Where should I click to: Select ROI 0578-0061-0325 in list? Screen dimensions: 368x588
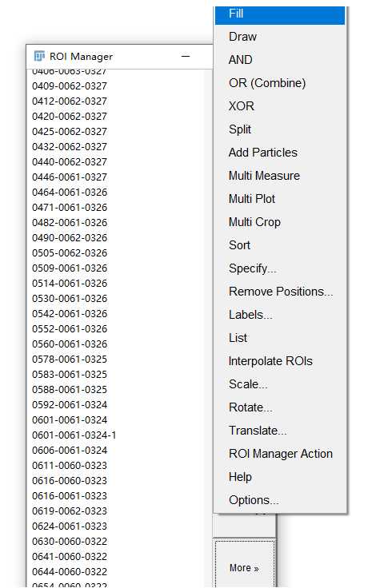point(70,360)
